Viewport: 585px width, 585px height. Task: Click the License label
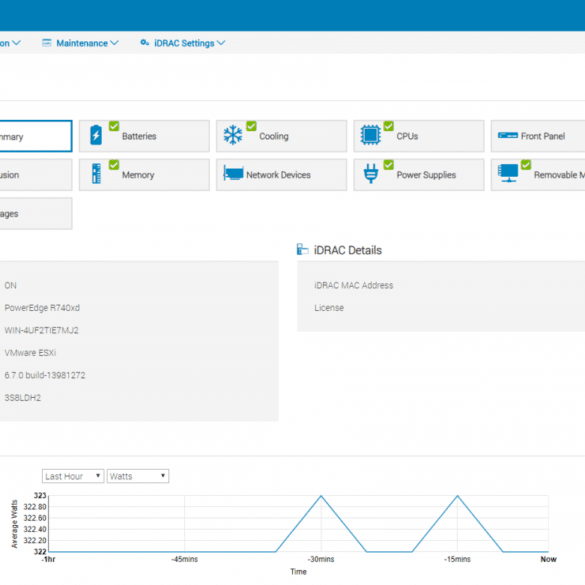coord(329,308)
